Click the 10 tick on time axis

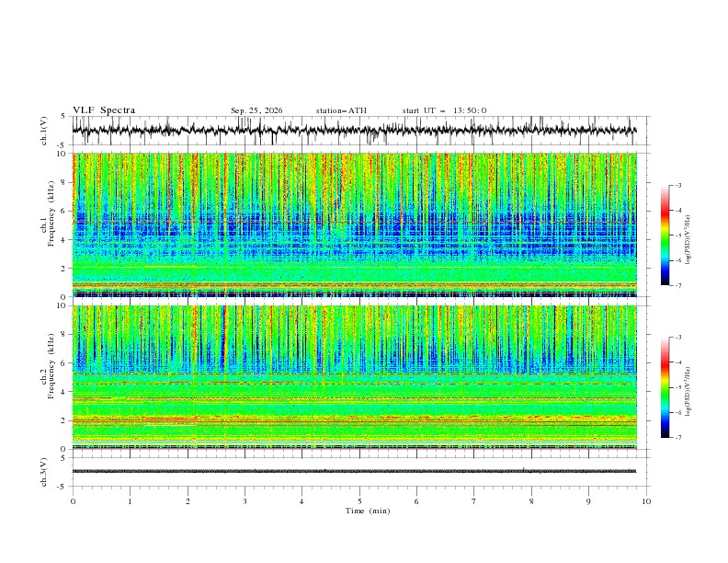pos(646,501)
